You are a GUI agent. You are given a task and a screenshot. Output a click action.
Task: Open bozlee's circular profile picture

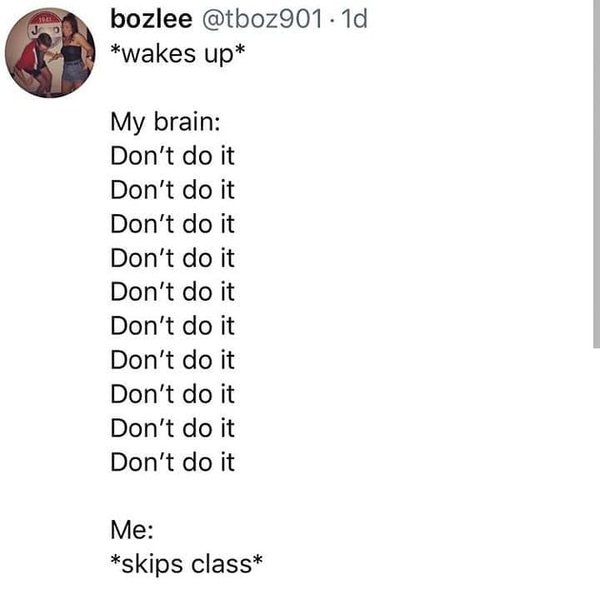(x=50, y=53)
